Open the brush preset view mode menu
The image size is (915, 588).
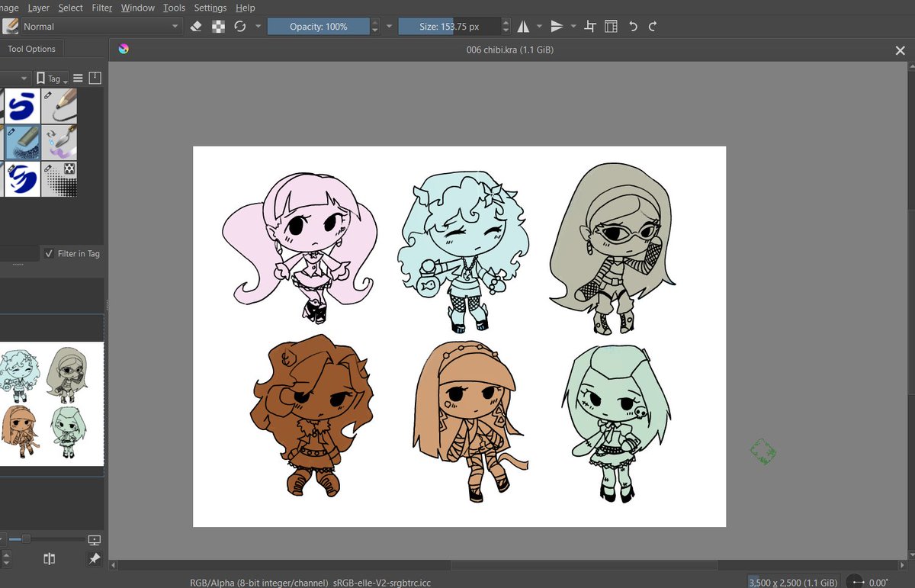(x=78, y=78)
